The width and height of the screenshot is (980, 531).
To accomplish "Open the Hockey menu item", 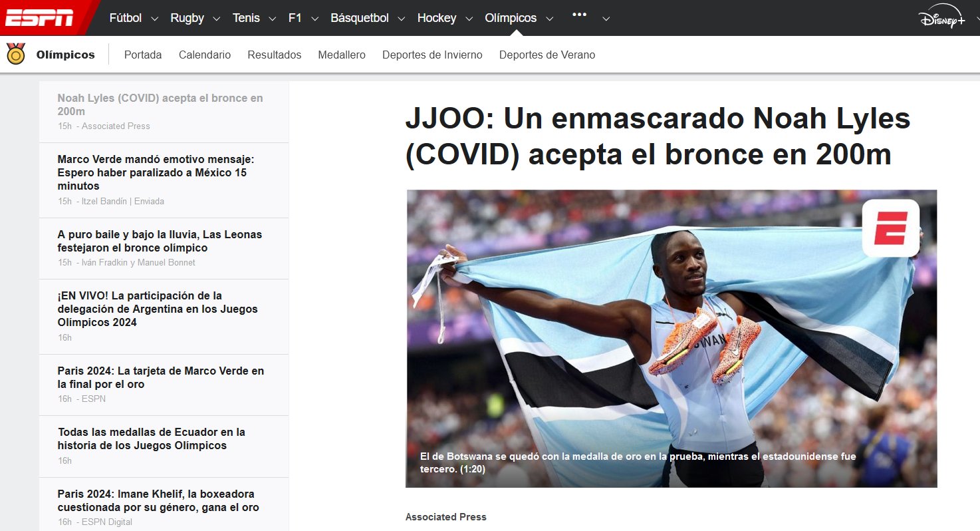I will click(436, 18).
